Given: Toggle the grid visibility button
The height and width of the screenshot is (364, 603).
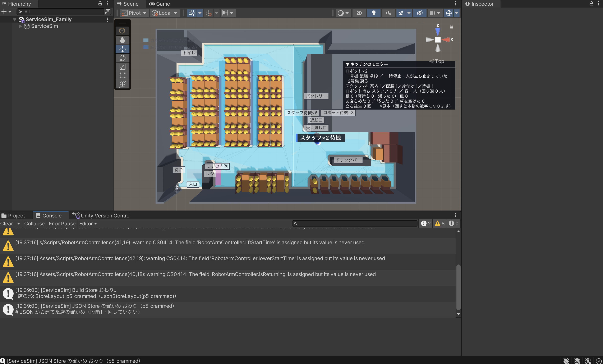Looking at the screenshot, I should [x=192, y=13].
